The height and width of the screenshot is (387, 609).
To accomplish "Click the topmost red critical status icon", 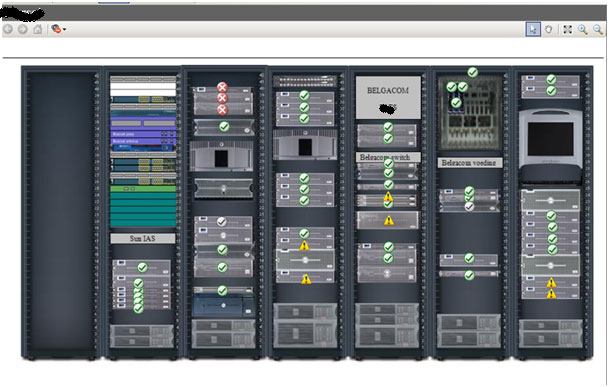I will (222, 87).
